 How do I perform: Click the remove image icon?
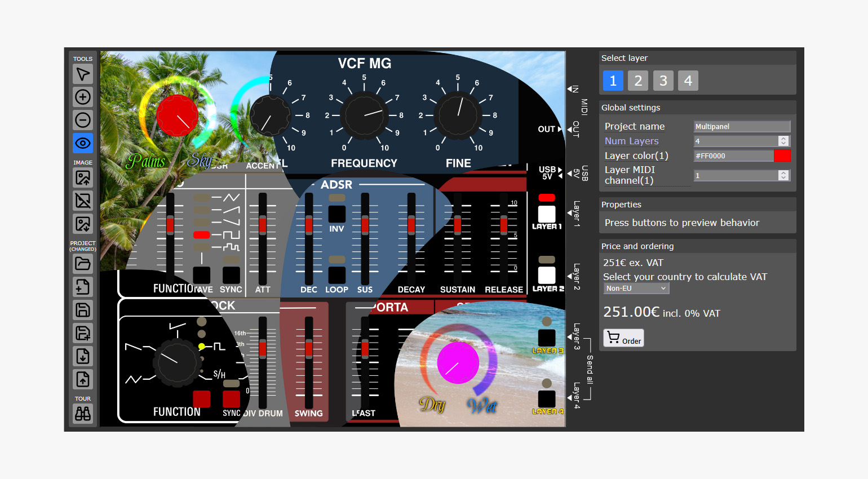[83, 201]
